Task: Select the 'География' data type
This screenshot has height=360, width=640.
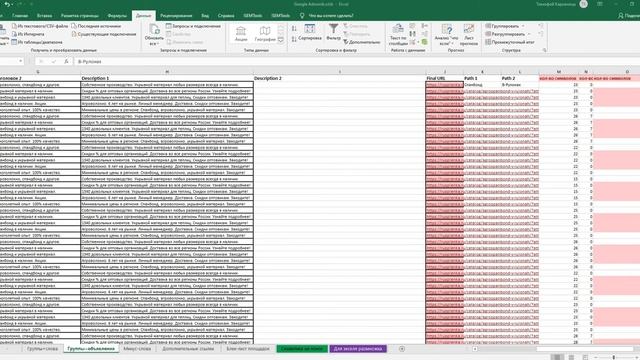Action: tap(265, 33)
